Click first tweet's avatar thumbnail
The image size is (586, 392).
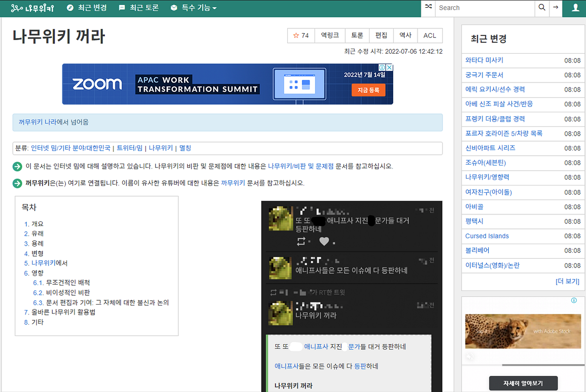click(x=280, y=218)
